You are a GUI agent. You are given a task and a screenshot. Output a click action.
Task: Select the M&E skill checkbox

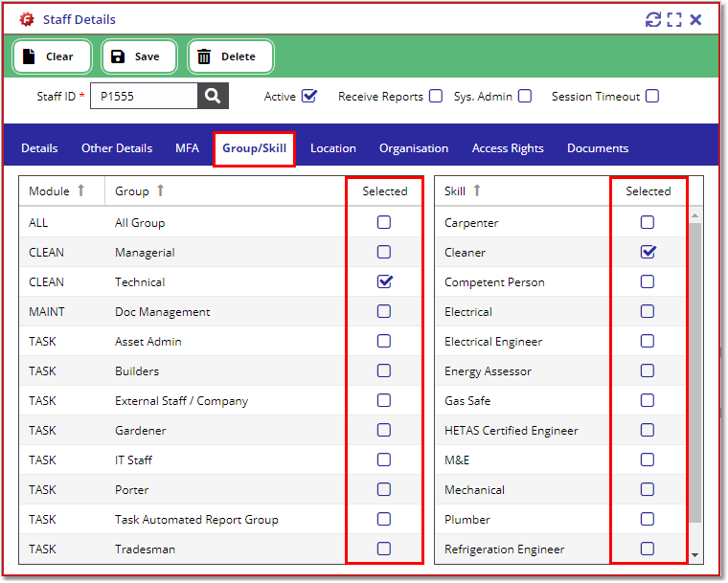[648, 460]
